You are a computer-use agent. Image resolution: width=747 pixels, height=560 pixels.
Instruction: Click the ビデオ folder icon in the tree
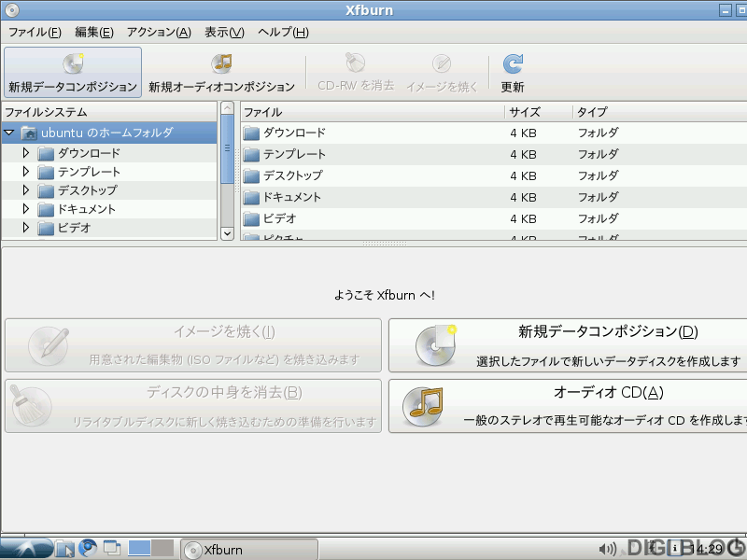46,228
